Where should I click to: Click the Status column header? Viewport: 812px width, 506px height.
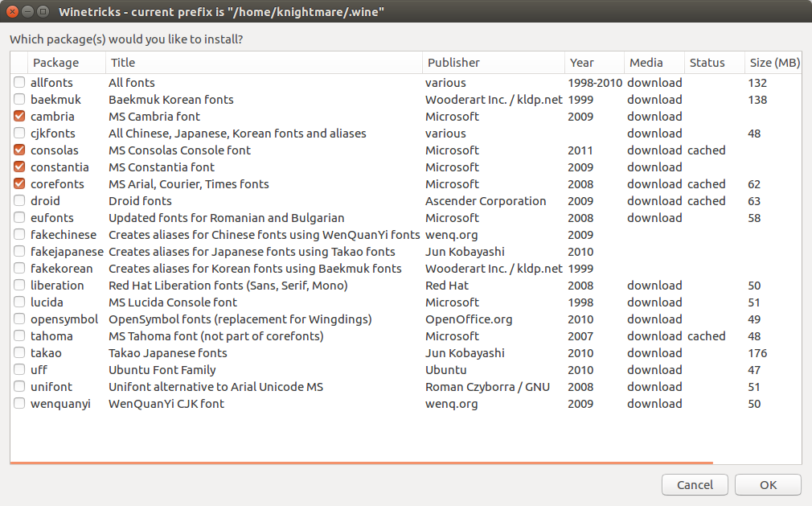707,63
